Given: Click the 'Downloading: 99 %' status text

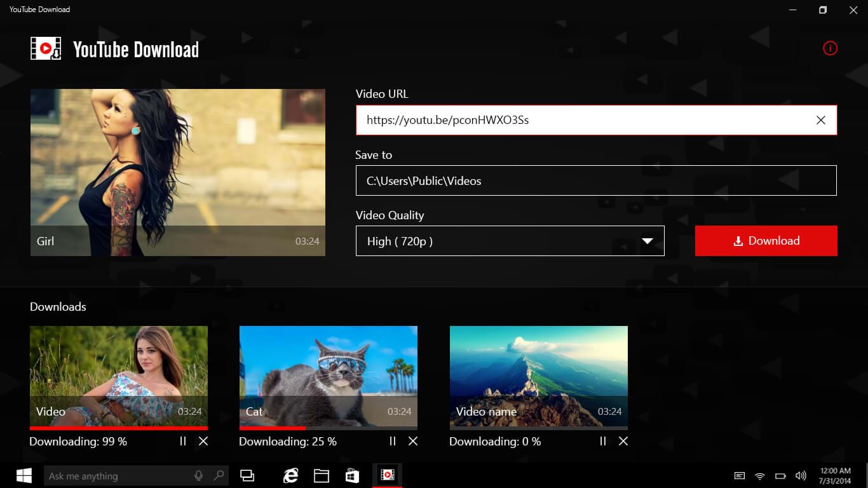Looking at the screenshot, I should (78, 441).
